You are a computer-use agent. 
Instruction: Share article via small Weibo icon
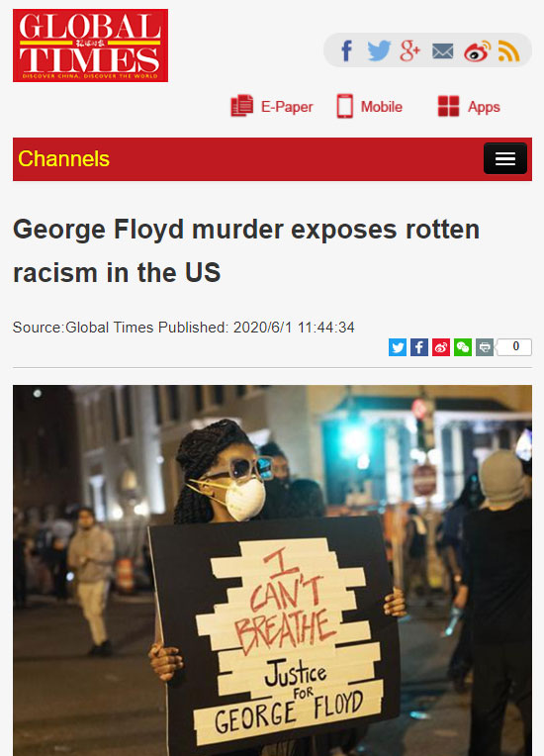[x=441, y=347]
